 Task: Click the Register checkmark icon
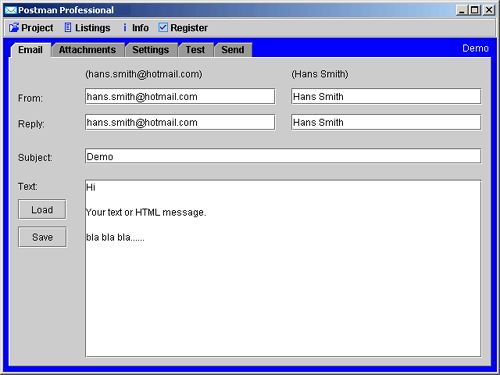click(163, 27)
